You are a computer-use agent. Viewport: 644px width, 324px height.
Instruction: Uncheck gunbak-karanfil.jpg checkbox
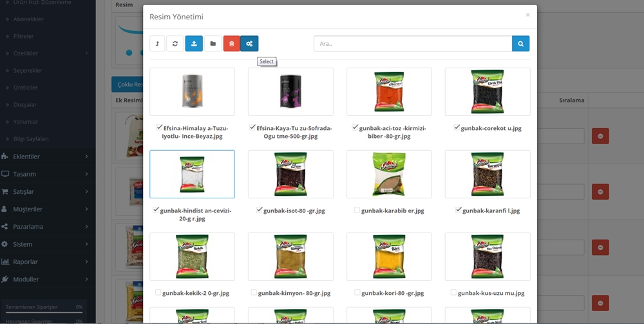459,210
